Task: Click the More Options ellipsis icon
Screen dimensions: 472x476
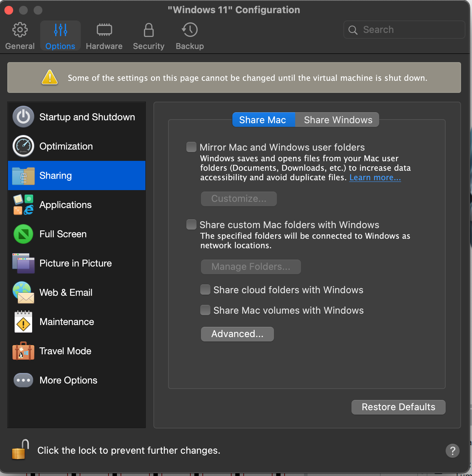Action: (x=23, y=380)
